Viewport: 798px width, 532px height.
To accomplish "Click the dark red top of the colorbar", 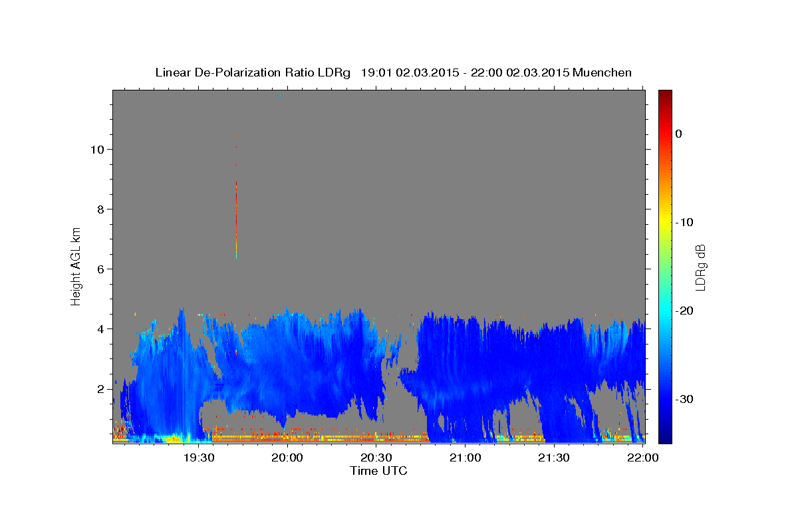I will (665, 95).
